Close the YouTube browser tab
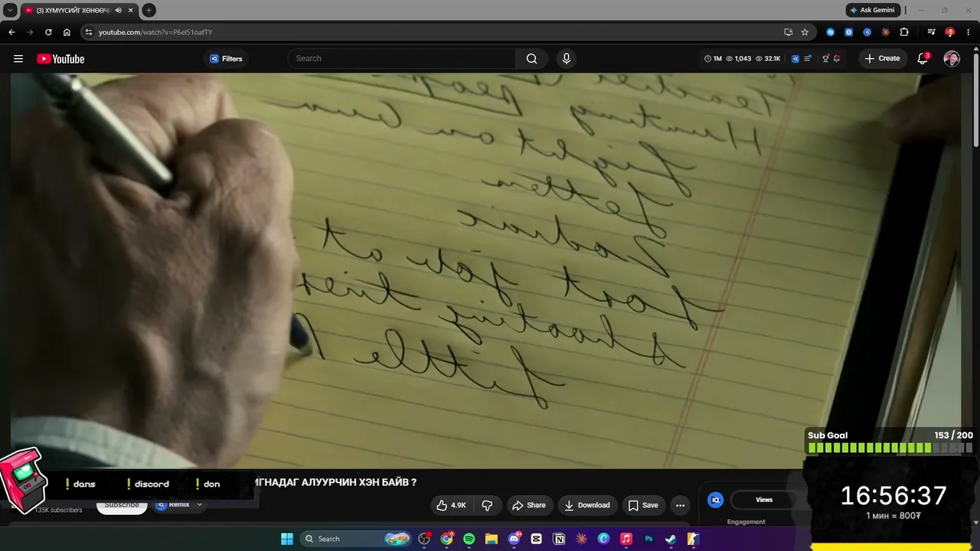This screenshot has width=980, height=551. pos(131,10)
